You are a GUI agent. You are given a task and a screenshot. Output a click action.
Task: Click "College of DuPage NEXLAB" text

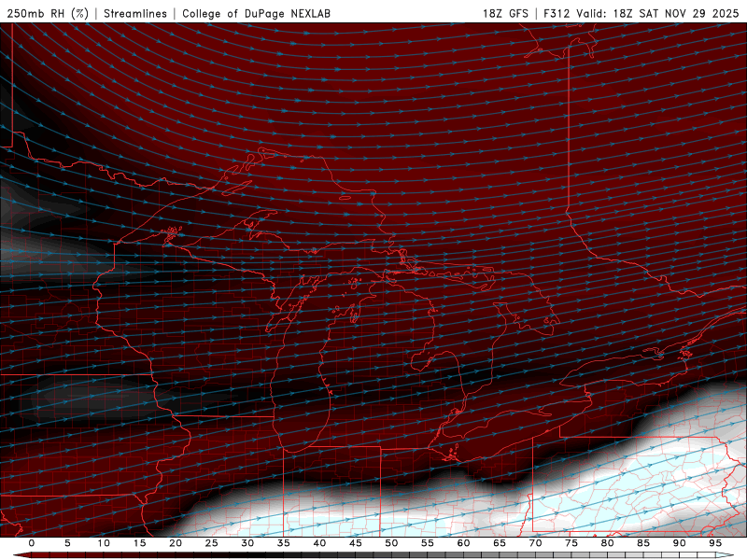(x=256, y=13)
